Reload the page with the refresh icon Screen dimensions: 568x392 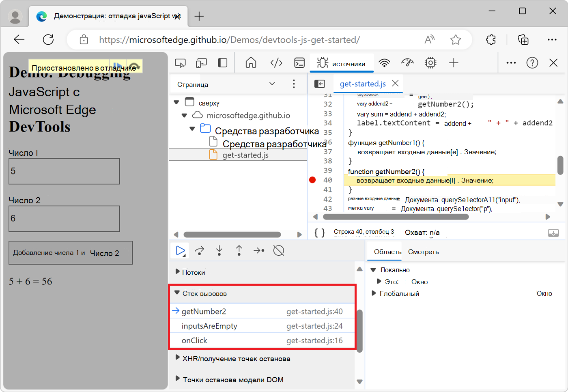tap(48, 39)
